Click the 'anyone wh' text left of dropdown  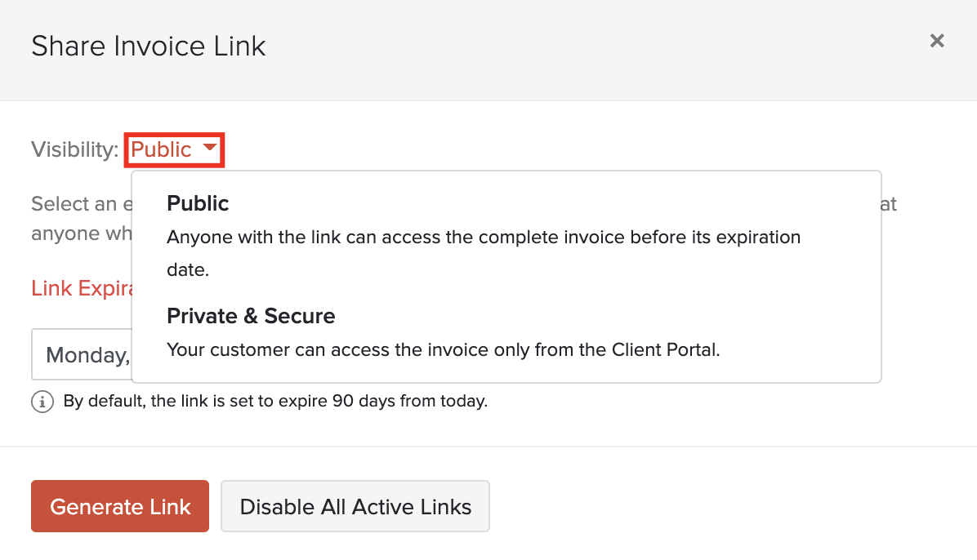click(x=80, y=234)
